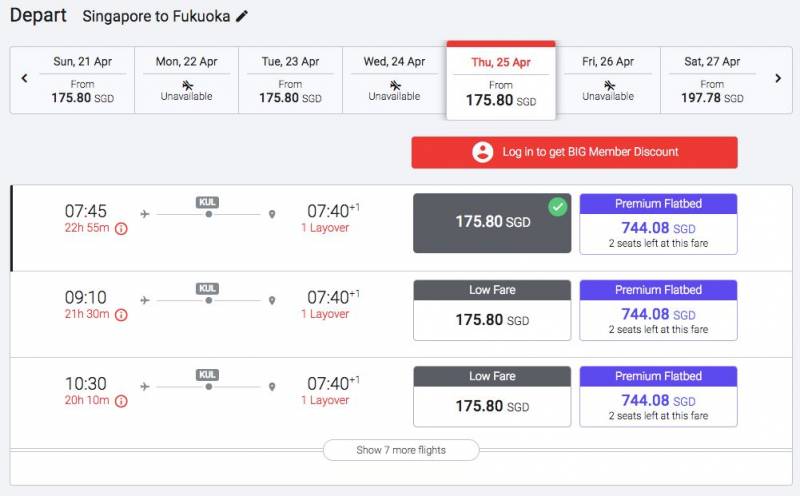Click info icon next to 22h 55m duration
The height and width of the screenshot is (496, 800).
tap(121, 228)
